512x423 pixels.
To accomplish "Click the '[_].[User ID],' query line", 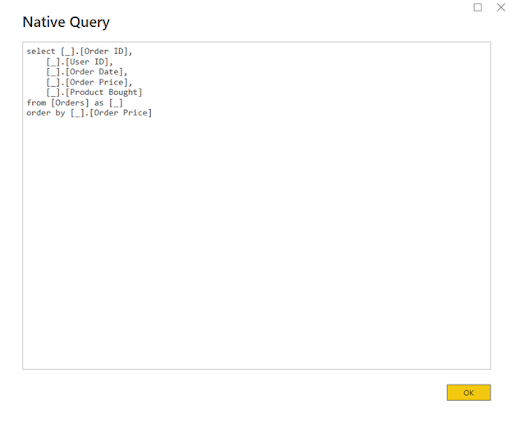I will [x=79, y=62].
